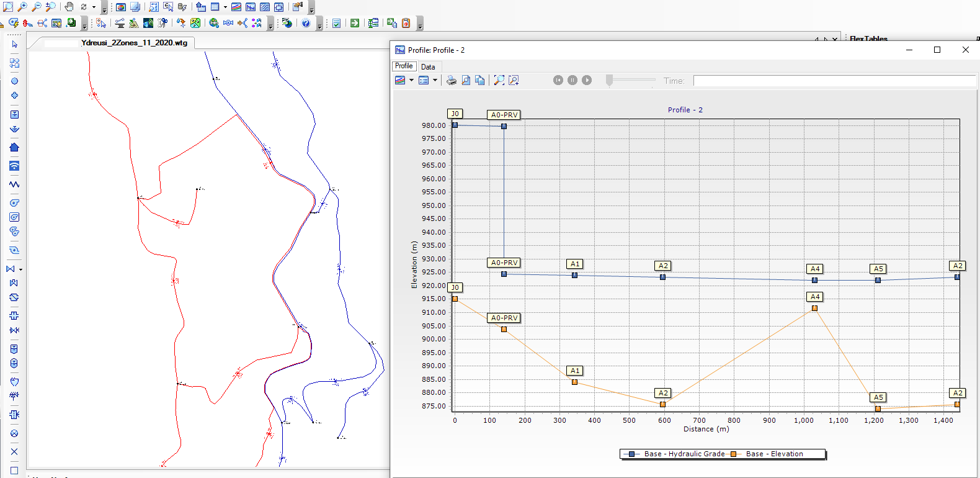Click the profile animation time slider
This screenshot has height=478, width=980.
click(610, 80)
